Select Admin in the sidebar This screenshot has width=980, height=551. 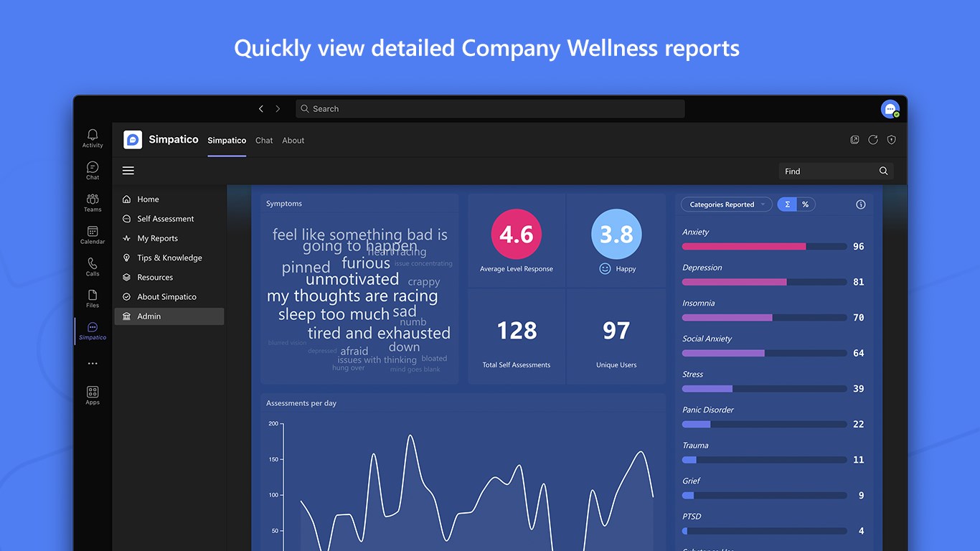click(169, 316)
